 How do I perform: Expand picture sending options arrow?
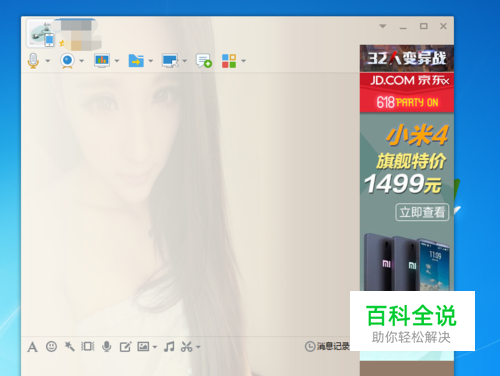coord(155,347)
